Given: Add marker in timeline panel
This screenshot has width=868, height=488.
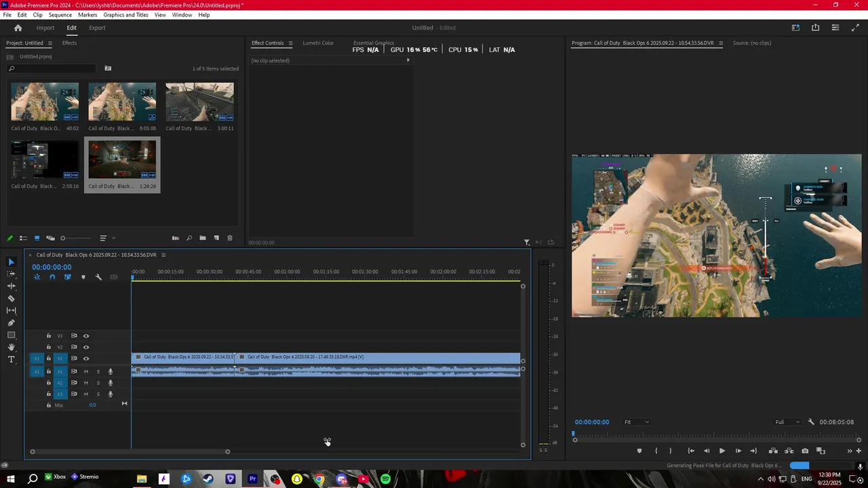Looking at the screenshot, I should coord(83,277).
